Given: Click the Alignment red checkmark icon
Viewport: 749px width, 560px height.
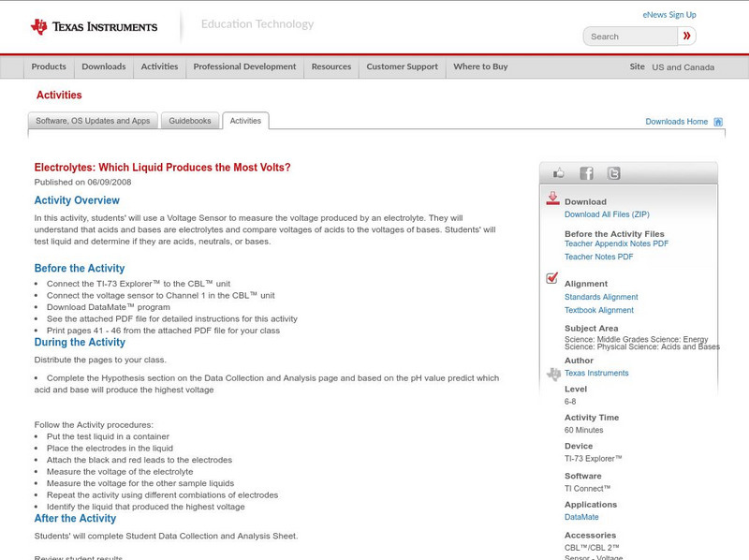Looking at the screenshot, I should [551, 277].
